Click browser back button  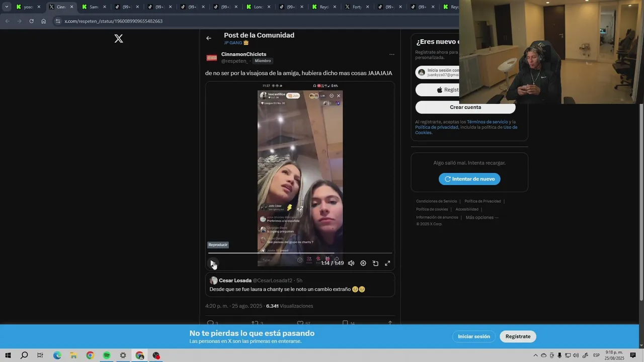coord(7,21)
